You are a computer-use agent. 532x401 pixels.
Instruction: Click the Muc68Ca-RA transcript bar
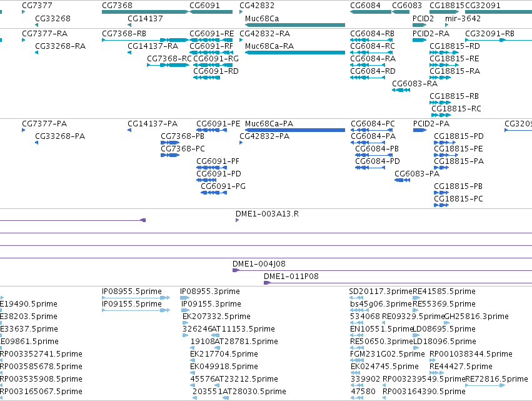[295, 53]
